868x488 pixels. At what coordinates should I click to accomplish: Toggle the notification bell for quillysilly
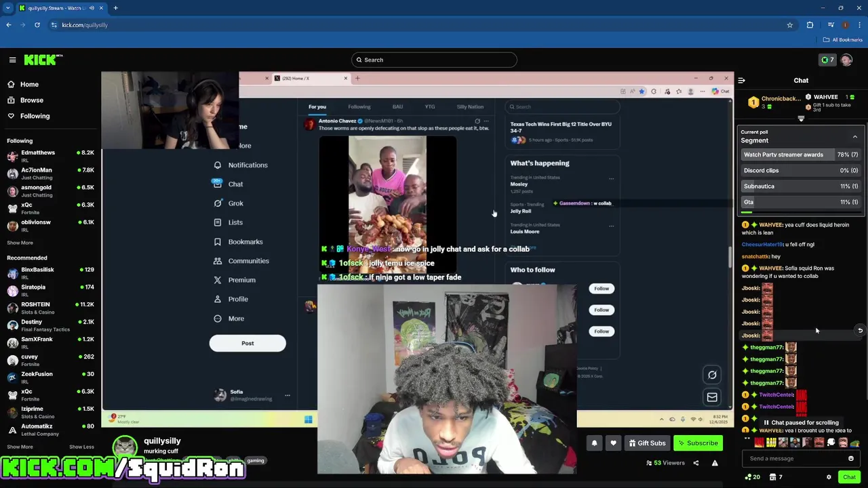click(594, 443)
